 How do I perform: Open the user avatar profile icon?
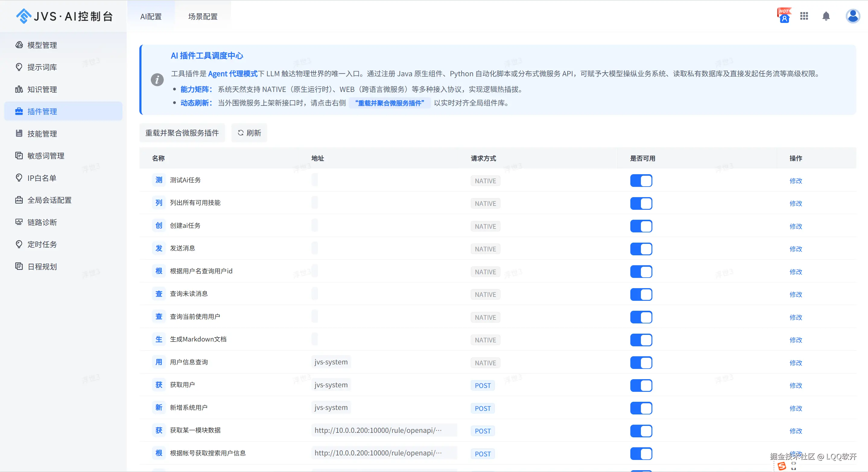853,16
